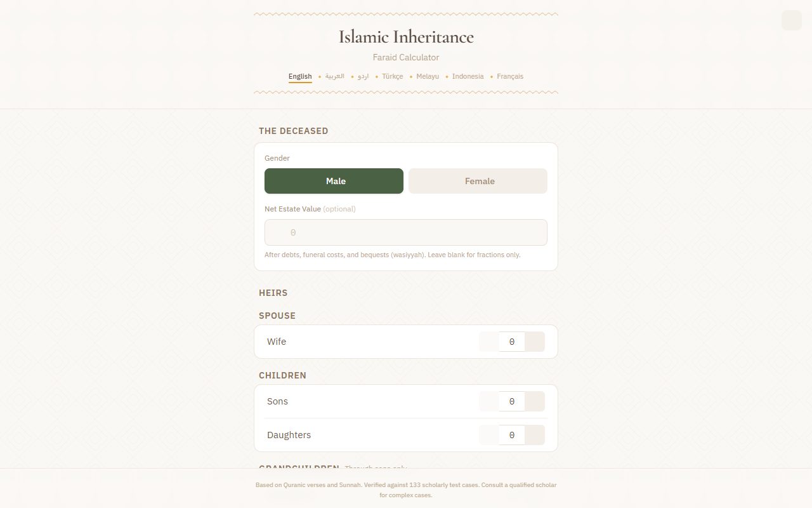Switch language to Français
Screen dimensions: 812x508
pos(510,77)
